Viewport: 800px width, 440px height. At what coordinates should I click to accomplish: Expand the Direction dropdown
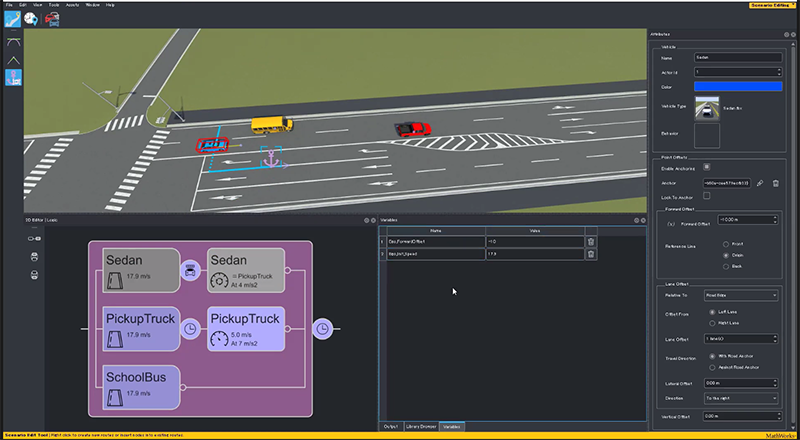click(740, 398)
